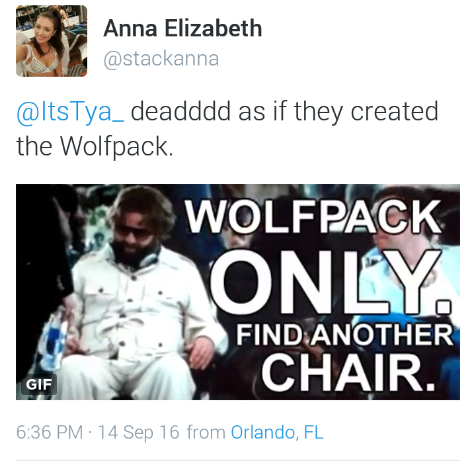This screenshot has height=469, width=476.
Task: Click the GIF badge on the media
Action: pyautogui.click(x=39, y=384)
